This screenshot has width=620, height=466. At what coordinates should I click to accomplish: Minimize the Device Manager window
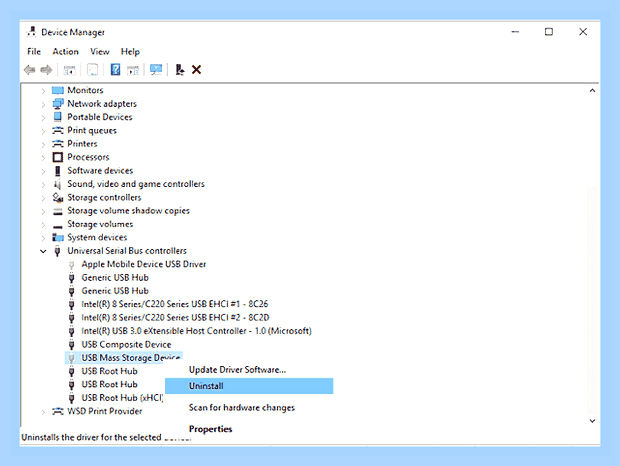[515, 32]
